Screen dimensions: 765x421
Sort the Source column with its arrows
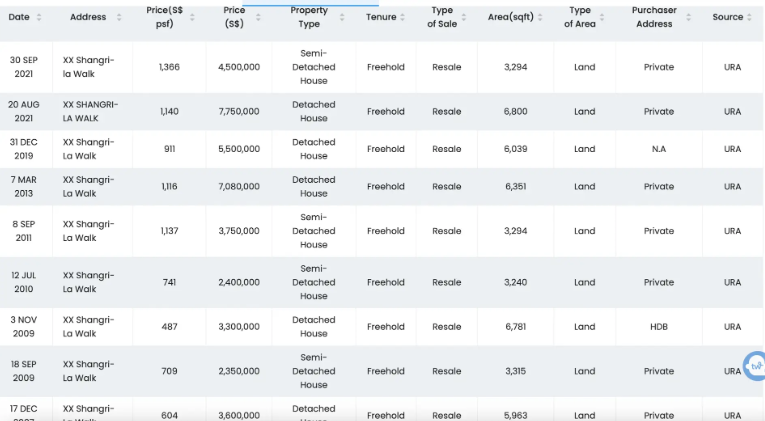click(750, 17)
